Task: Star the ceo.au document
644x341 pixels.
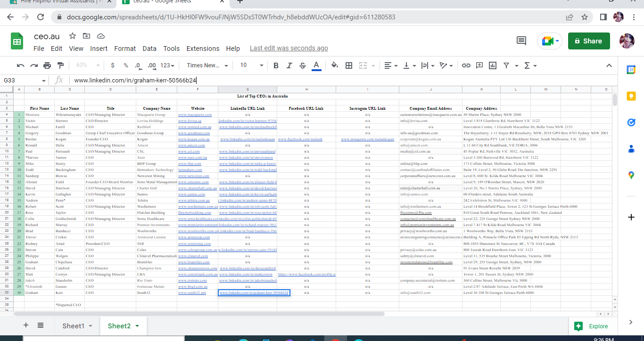Action: (x=73, y=36)
